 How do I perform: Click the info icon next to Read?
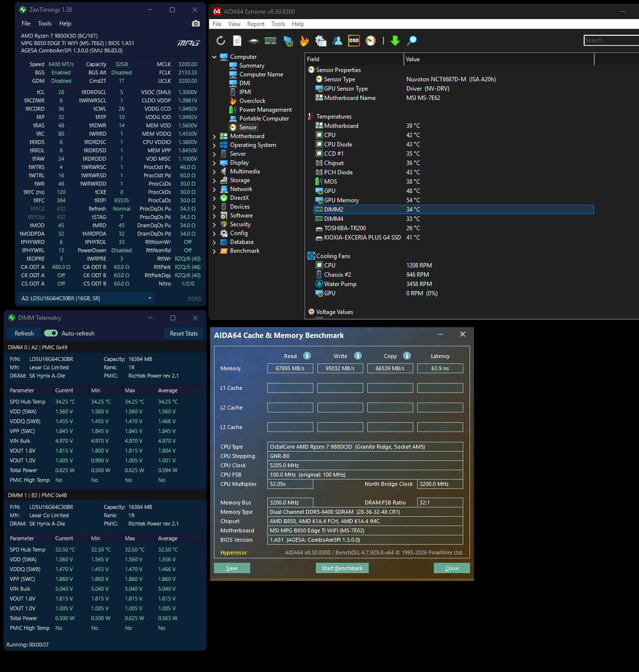307,356
